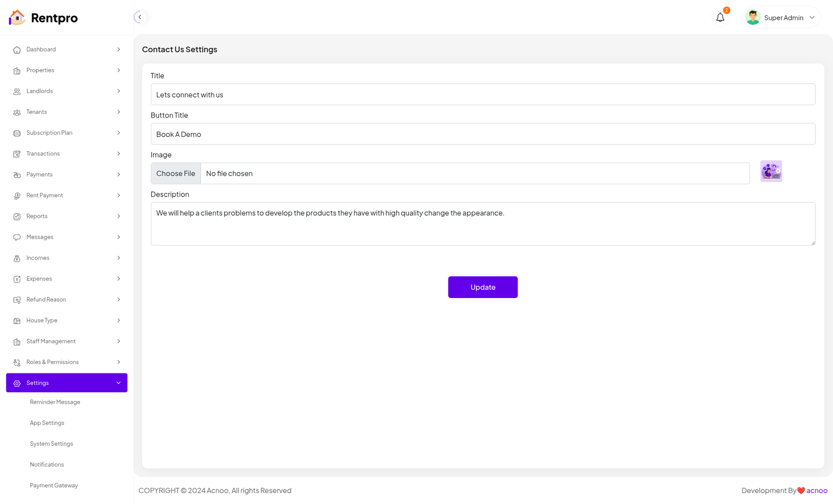Select Reminder Message under Settings
Image resolution: width=833 pixels, height=504 pixels.
55,402
